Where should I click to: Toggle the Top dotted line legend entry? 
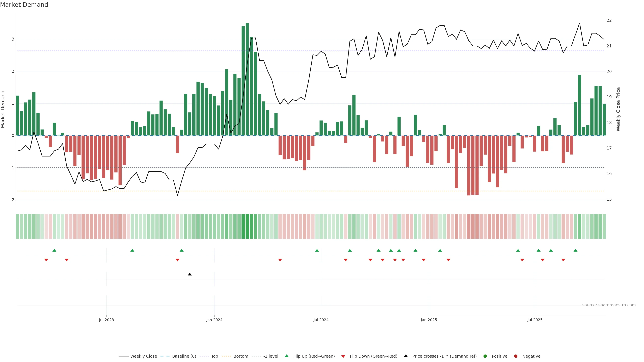(214, 356)
